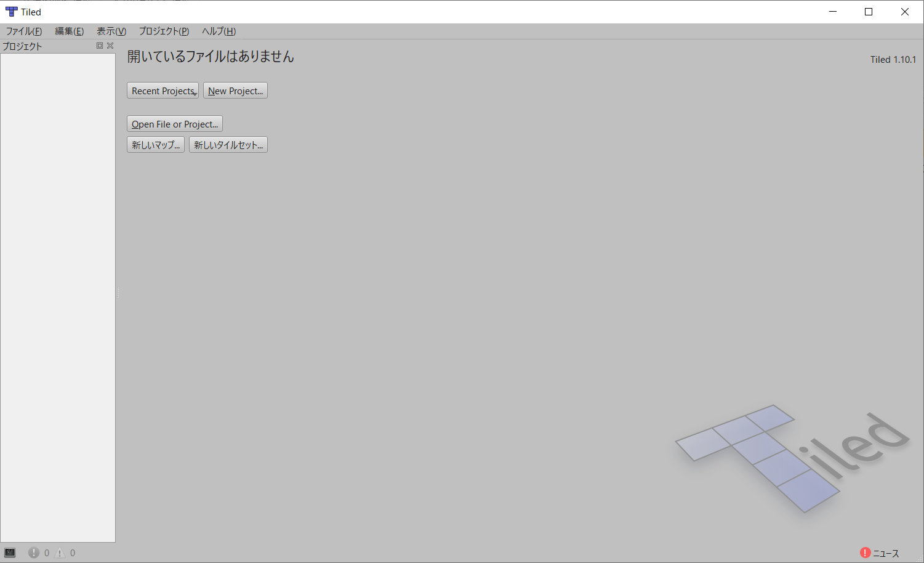Viewport: 924px width, 563px height.
Task: Click Open File or Project
Action: coord(174,123)
